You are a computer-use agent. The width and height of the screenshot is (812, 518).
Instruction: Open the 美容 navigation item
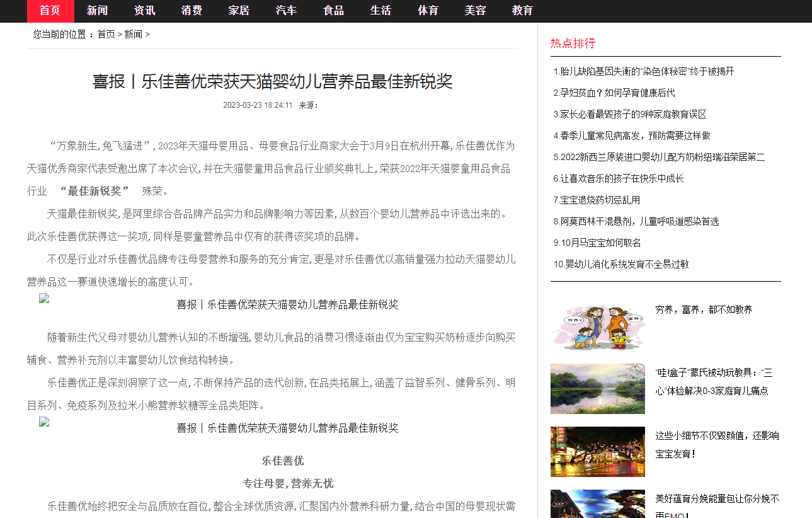476,11
